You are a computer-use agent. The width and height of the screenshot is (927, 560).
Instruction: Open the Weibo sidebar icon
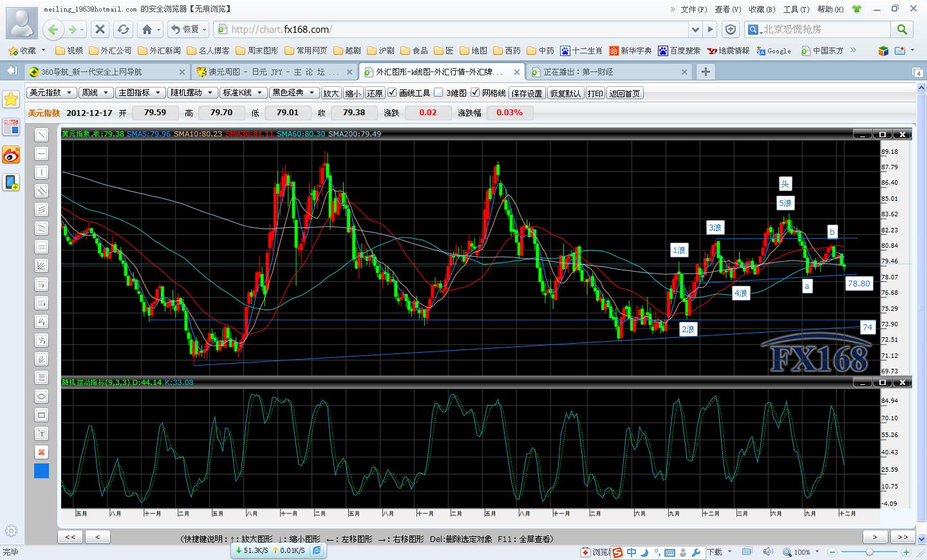tap(11, 154)
